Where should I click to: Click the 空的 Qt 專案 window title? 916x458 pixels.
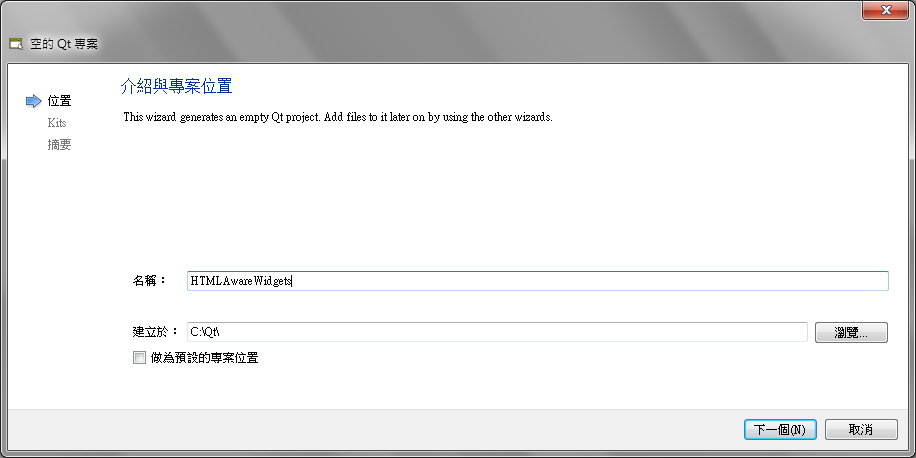tap(64, 44)
